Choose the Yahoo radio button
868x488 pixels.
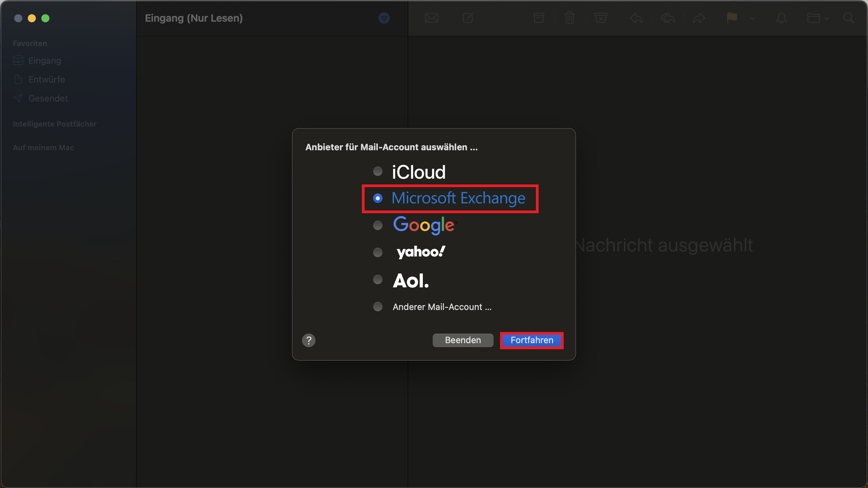(x=377, y=252)
